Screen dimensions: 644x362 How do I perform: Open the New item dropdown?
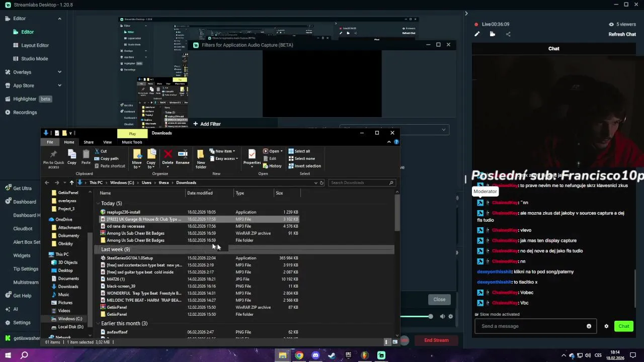[x=222, y=151]
